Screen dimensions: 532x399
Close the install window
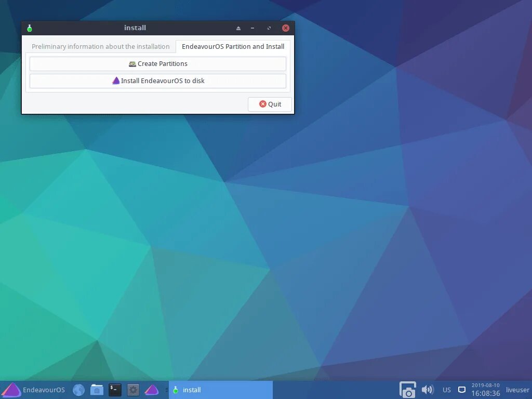click(286, 28)
